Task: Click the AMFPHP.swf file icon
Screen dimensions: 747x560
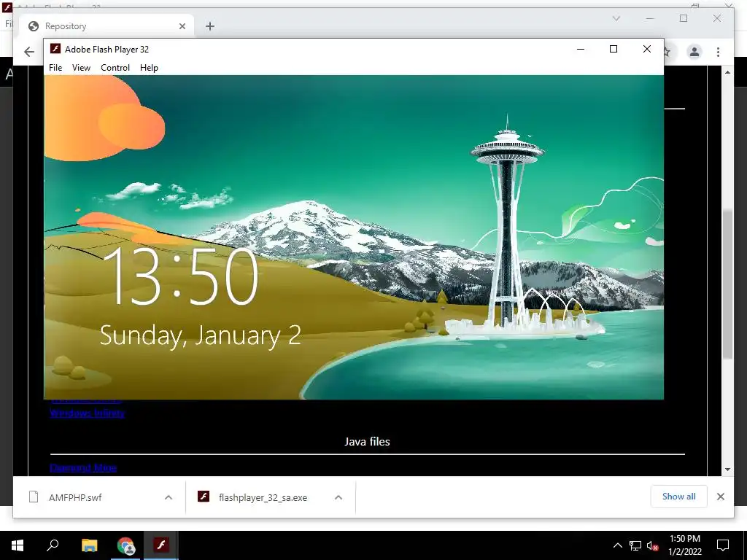Action: tap(34, 497)
